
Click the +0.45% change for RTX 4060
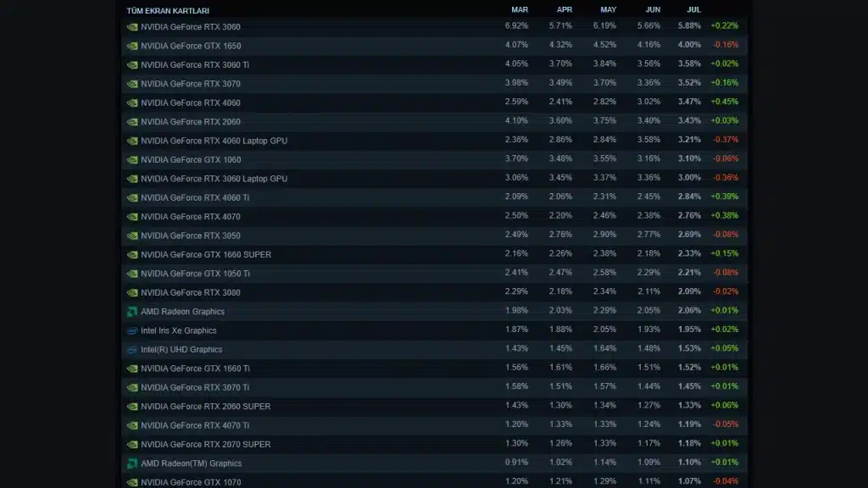pos(724,102)
